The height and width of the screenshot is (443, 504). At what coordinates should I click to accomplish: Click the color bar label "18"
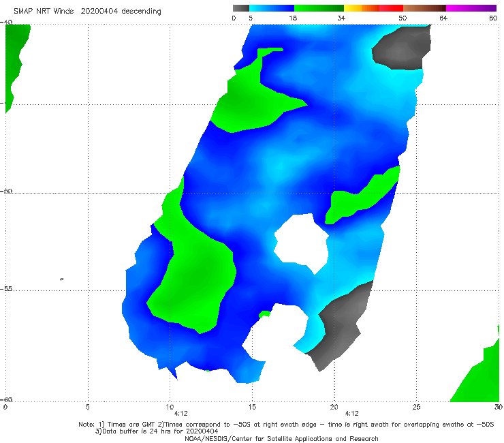[x=293, y=18]
